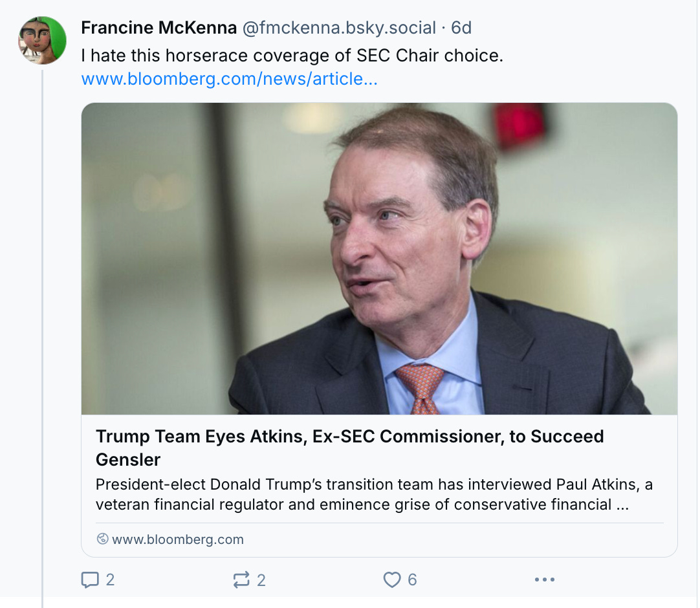Click the www.bloomberg.com domain in card footer
The height and width of the screenshot is (608, 700).
(178, 539)
